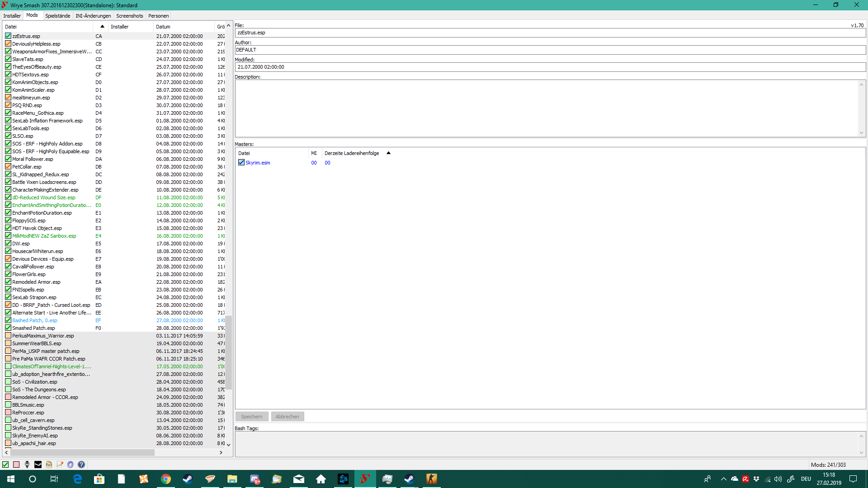Sort masters list by MI column

[x=315, y=153]
